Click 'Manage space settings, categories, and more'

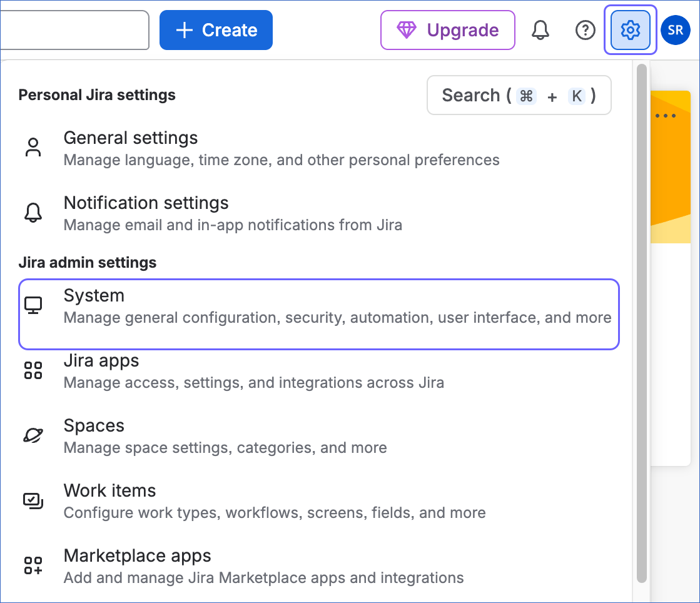tap(225, 448)
